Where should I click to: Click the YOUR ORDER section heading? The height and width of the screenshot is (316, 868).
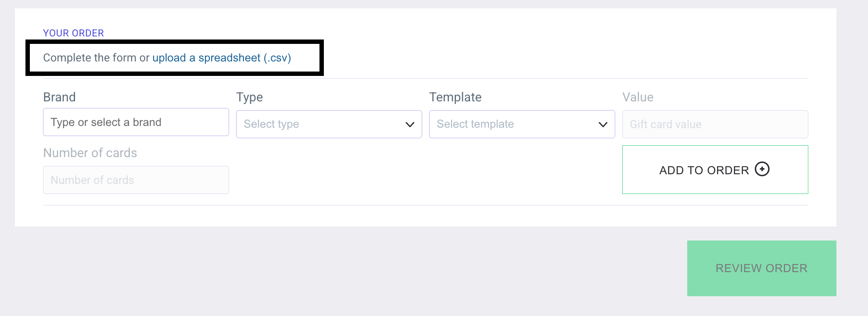[x=73, y=33]
